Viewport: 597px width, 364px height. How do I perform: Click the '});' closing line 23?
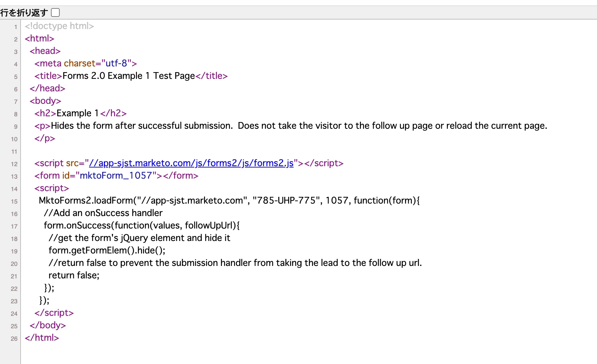pos(44,300)
